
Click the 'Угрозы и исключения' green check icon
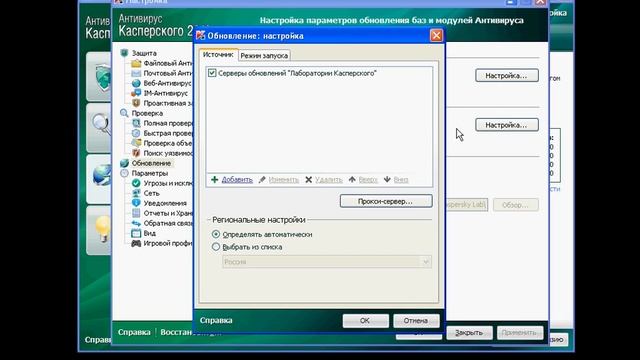(x=136, y=183)
